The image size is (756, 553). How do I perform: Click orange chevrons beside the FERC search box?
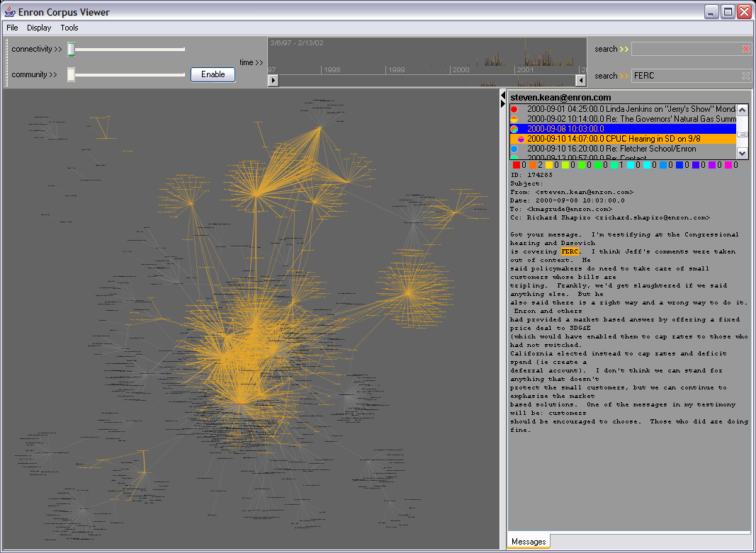(x=624, y=76)
